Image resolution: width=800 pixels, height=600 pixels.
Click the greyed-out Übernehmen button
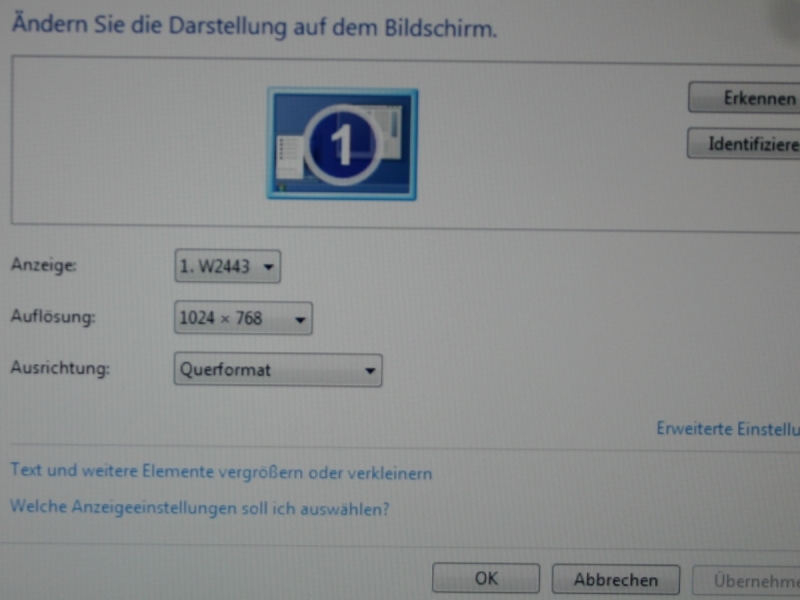[746, 581]
